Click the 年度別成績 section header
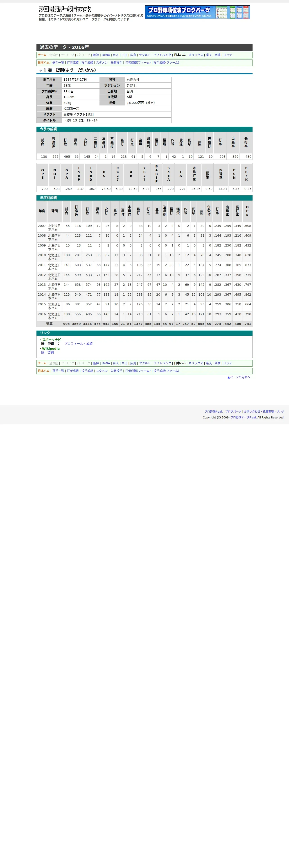 [144, 198]
